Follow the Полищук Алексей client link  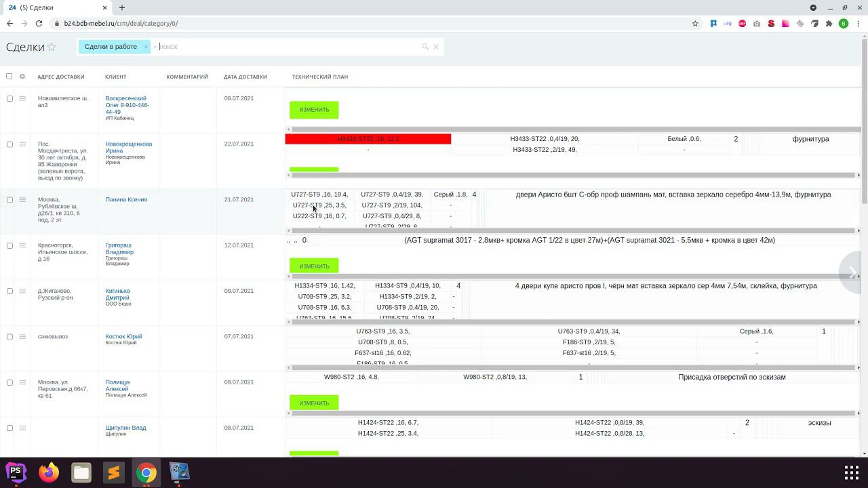click(x=118, y=385)
